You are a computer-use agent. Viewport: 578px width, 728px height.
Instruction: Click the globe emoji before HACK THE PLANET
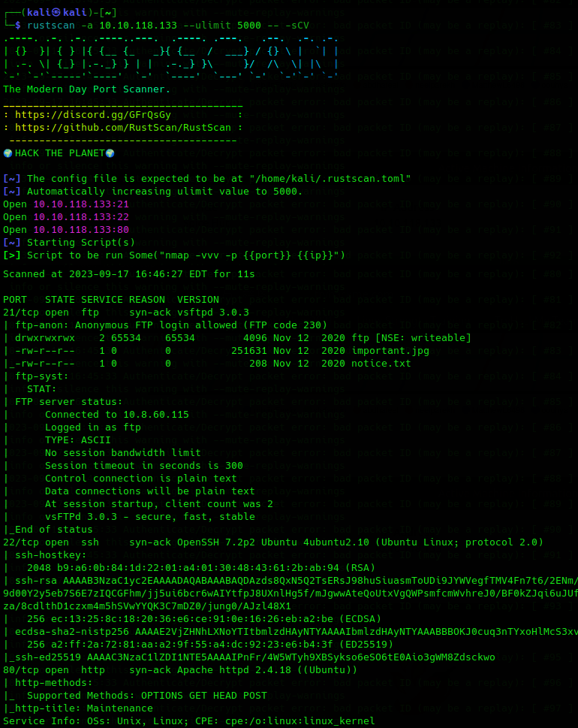tap(8, 153)
